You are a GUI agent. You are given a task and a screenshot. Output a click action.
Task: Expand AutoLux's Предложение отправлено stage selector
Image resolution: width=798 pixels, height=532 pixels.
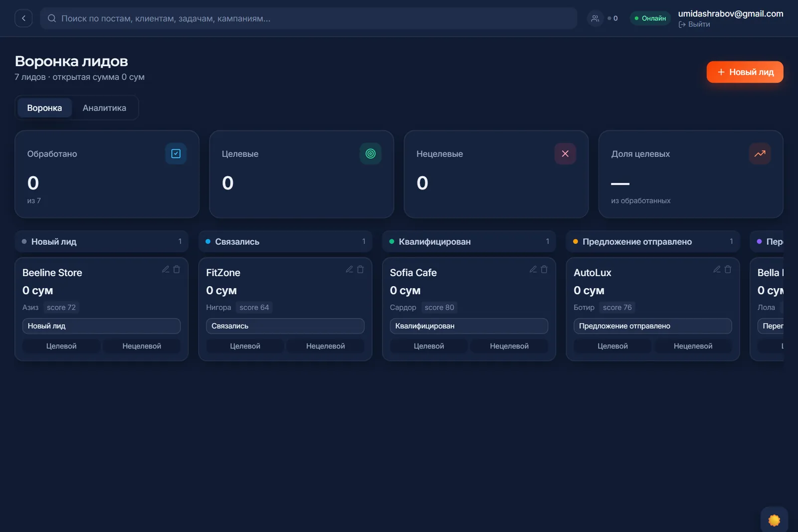[x=652, y=326]
